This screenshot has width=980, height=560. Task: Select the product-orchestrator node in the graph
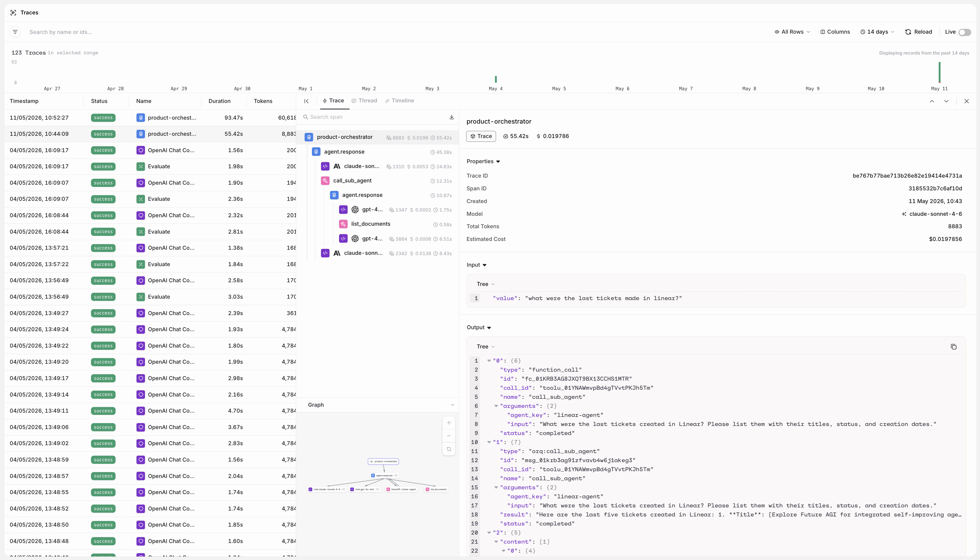(383, 462)
